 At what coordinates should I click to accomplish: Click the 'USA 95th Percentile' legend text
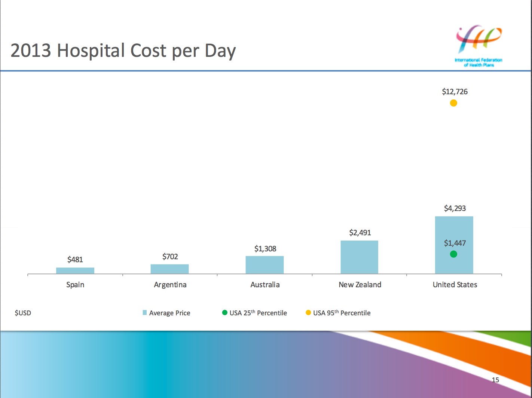pyautogui.click(x=342, y=313)
